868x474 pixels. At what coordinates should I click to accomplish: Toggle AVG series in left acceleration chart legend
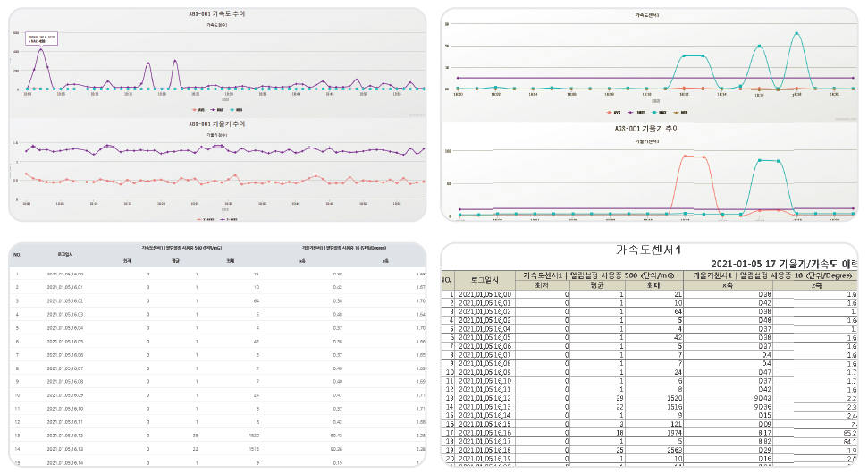pyautogui.click(x=197, y=111)
